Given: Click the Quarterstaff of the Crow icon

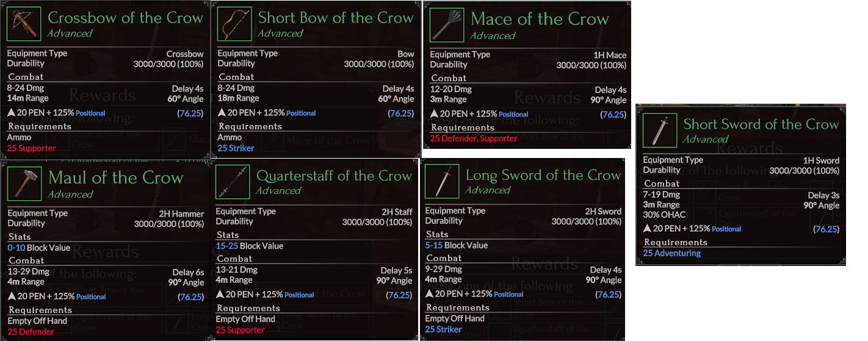Looking at the screenshot, I should [233, 182].
